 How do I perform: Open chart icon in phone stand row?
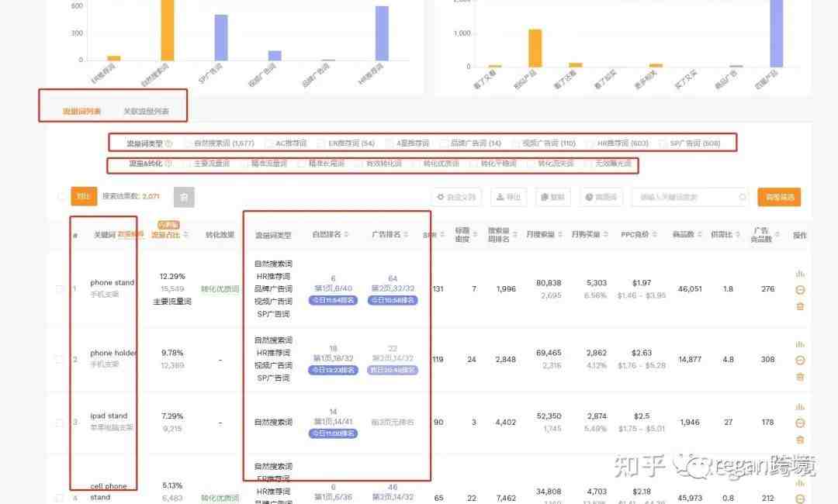click(x=800, y=274)
